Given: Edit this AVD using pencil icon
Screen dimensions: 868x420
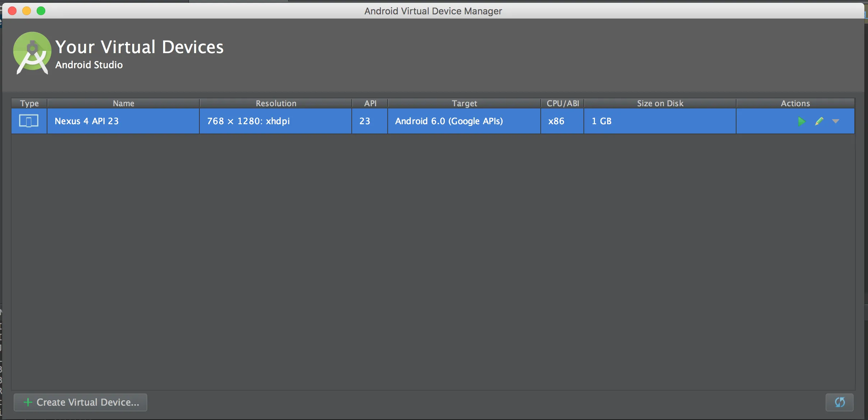Looking at the screenshot, I should click(x=819, y=121).
